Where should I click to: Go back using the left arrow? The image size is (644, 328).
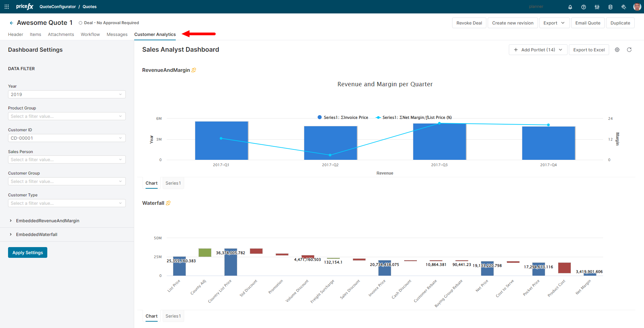[x=11, y=23]
